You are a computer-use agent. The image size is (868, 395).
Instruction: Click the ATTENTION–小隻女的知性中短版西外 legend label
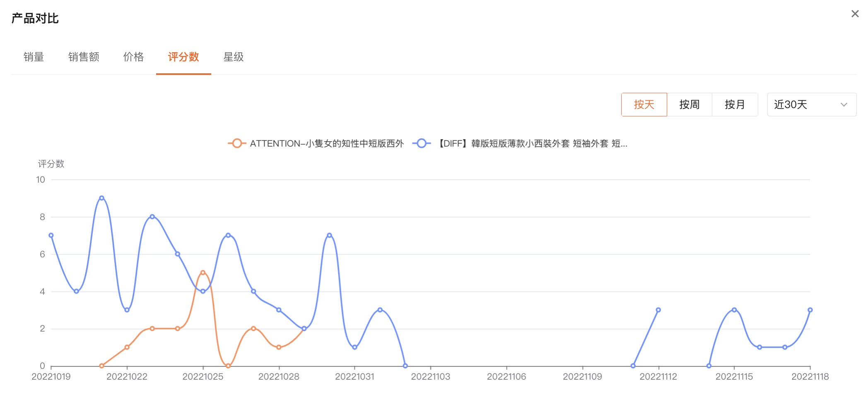[326, 144]
